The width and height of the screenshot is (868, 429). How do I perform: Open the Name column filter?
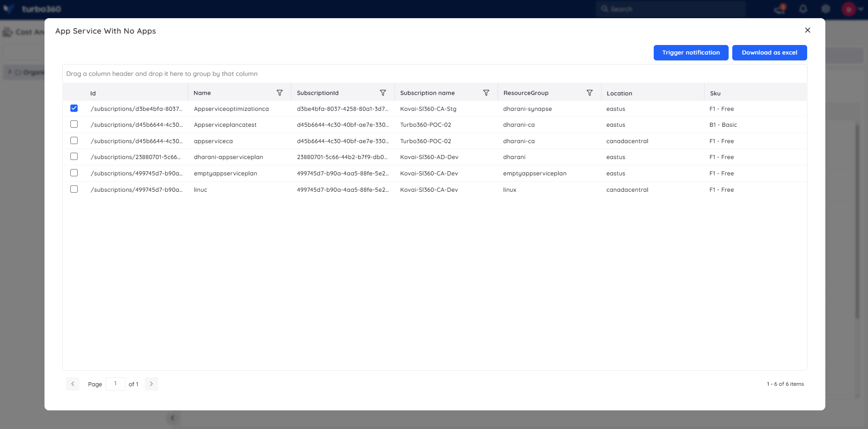(x=280, y=93)
